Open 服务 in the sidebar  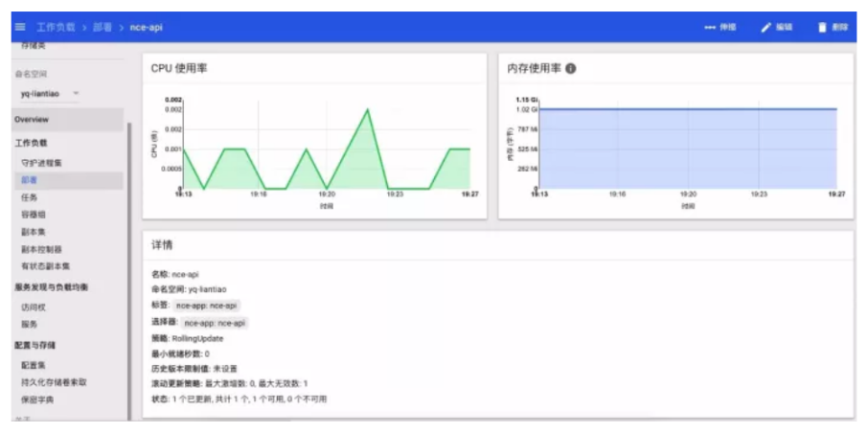(x=30, y=325)
